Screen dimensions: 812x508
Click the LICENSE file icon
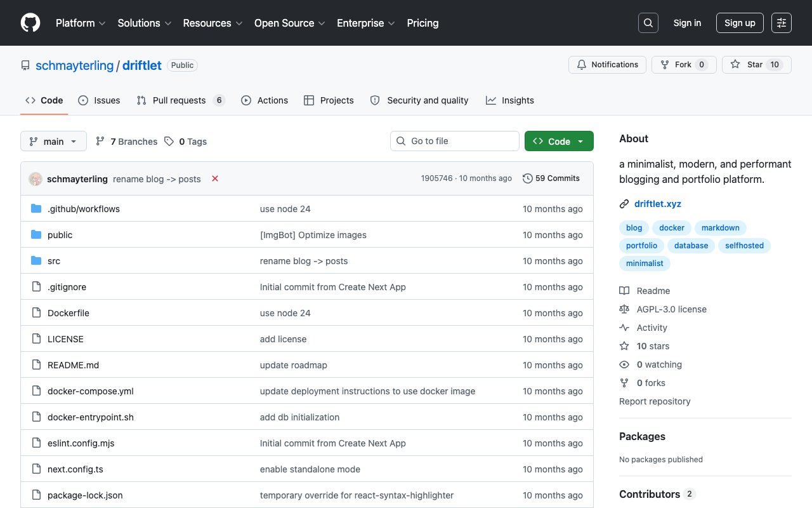(36, 339)
